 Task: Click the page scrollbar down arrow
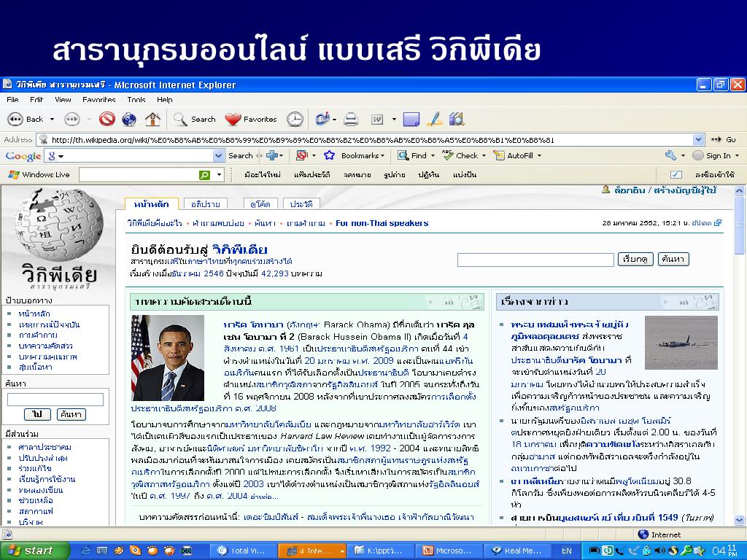click(740, 520)
